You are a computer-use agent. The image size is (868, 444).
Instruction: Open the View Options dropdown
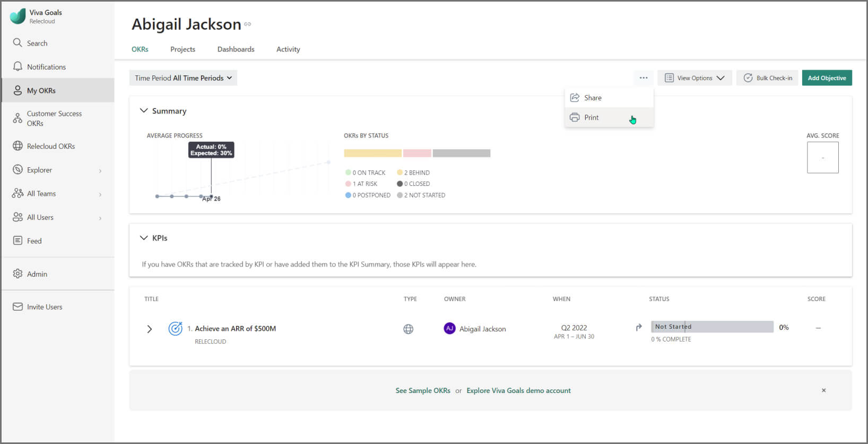pos(695,78)
